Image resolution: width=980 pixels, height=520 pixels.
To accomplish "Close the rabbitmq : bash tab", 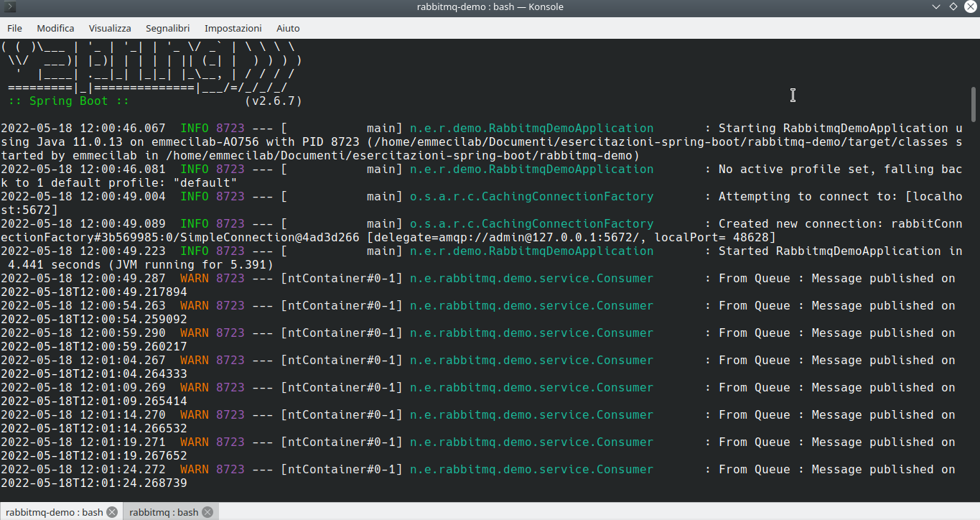I will (x=207, y=512).
